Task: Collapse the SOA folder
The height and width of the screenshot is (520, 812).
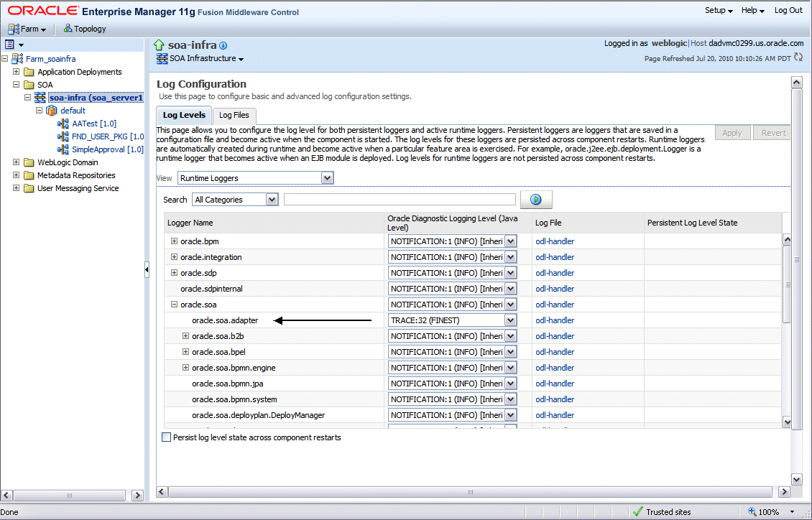Action: (x=16, y=84)
